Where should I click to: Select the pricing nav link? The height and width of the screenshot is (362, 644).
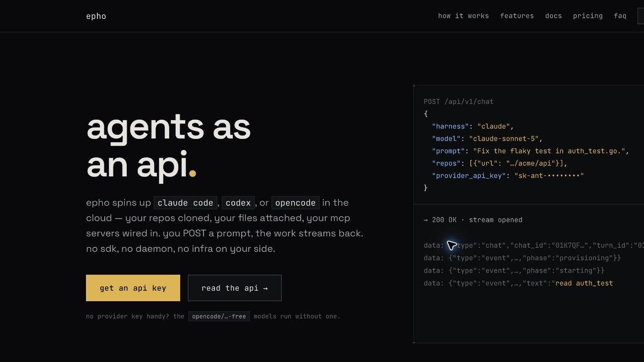588,16
